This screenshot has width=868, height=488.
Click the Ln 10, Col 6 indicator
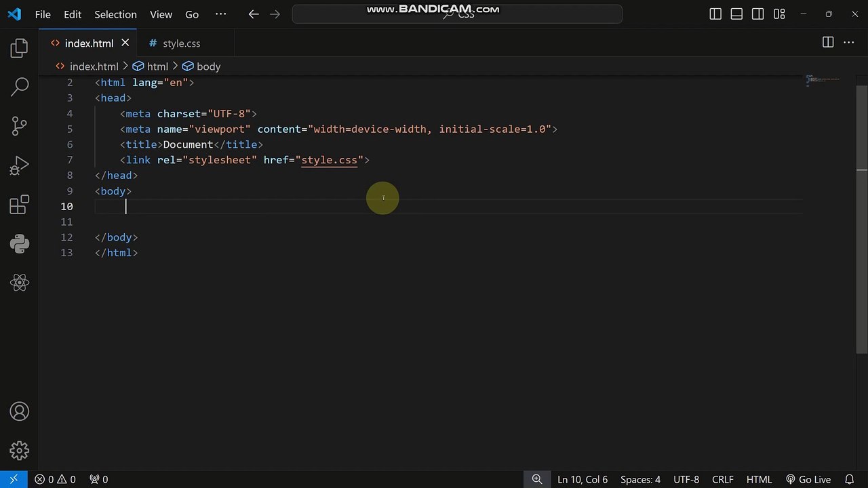coord(583,479)
